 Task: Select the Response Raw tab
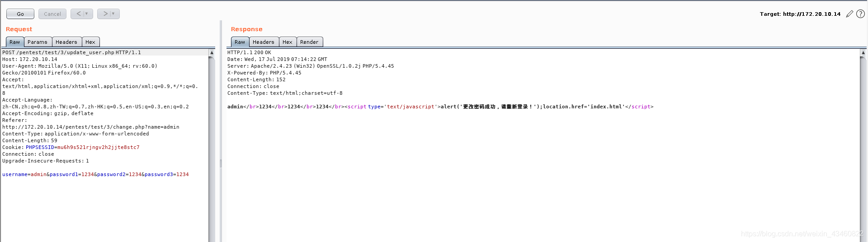point(240,42)
